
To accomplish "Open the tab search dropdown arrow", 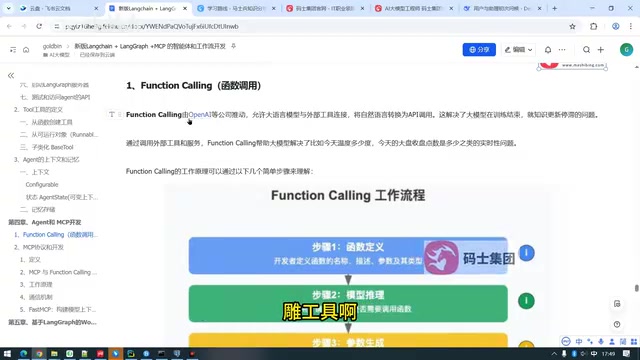I will click(8, 8).
